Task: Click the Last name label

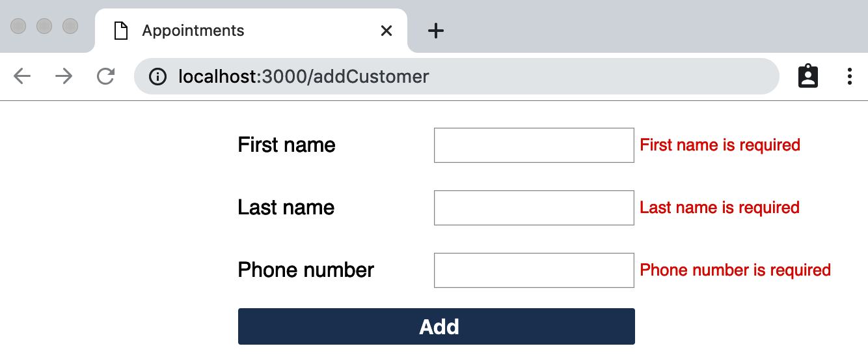Action: [286, 207]
